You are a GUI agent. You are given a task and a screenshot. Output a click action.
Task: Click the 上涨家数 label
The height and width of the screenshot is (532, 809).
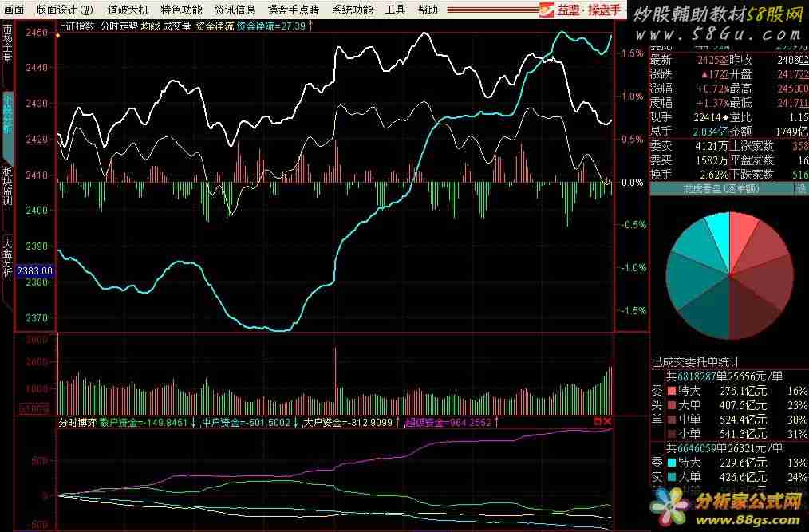pyautogui.click(x=753, y=147)
